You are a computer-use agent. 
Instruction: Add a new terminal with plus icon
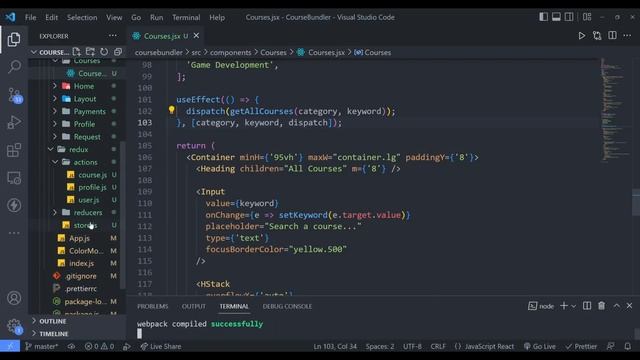click(564, 306)
